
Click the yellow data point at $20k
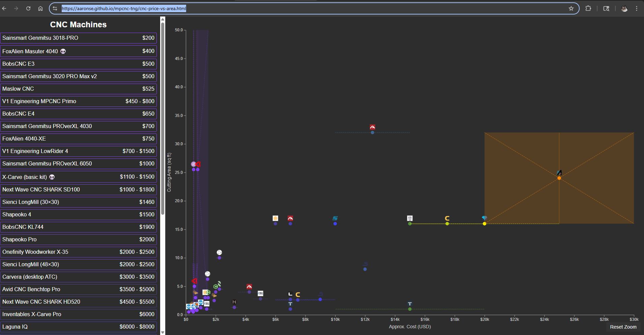[484, 224]
